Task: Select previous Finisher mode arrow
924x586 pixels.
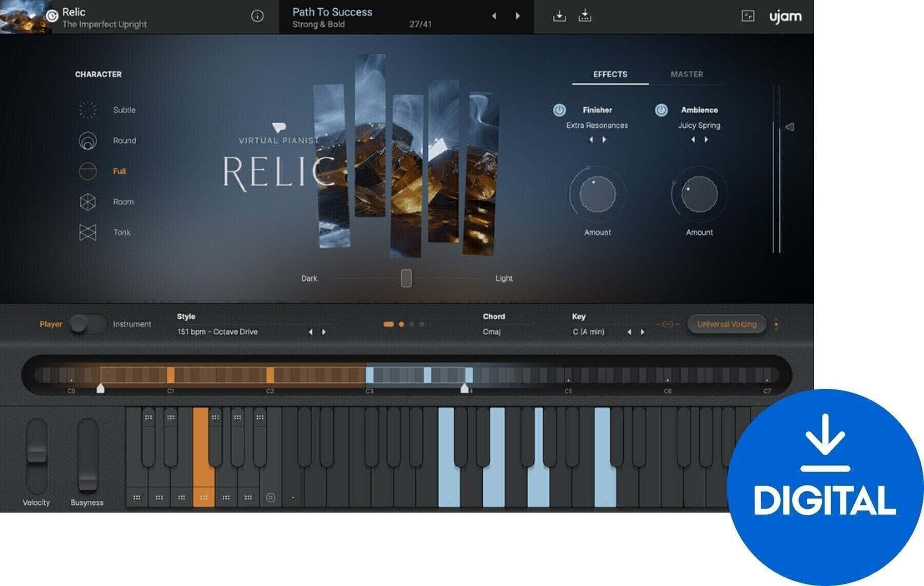Action: coord(591,140)
